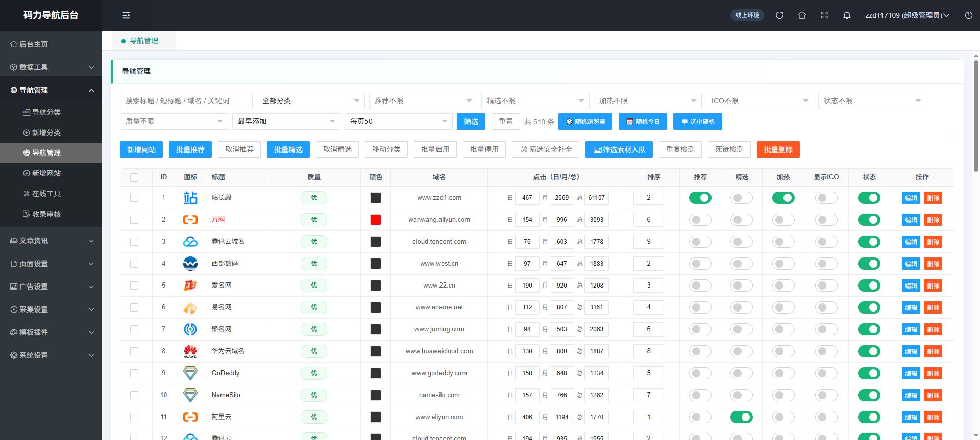Open the 全部分类 category dropdown
The image size is (980, 440).
(x=311, y=101)
